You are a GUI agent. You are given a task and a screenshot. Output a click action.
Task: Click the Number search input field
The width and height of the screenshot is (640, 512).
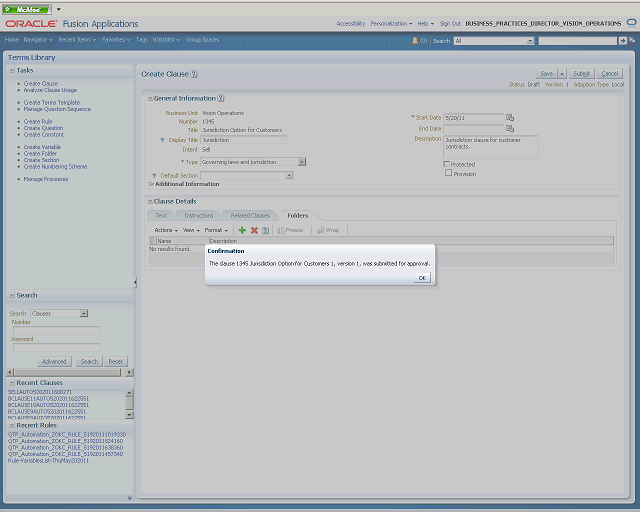pyautogui.click(x=56, y=331)
